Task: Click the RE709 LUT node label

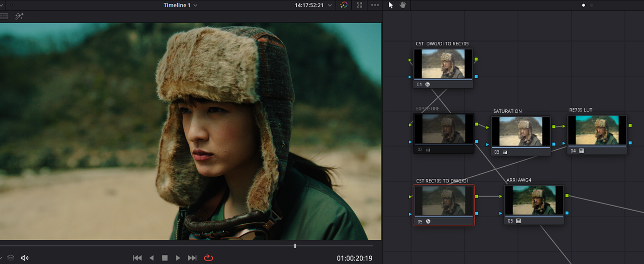Action: pos(581,110)
